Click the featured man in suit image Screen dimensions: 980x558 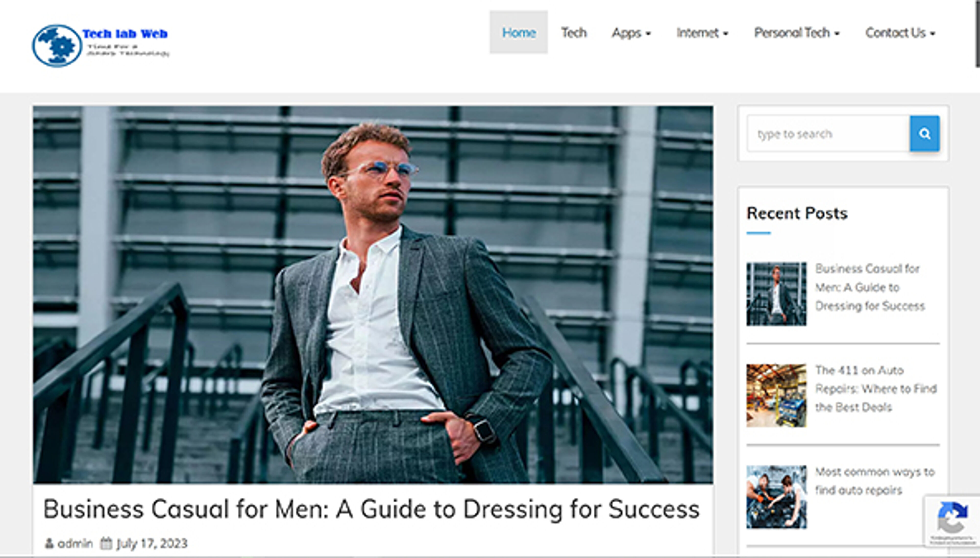(x=372, y=294)
